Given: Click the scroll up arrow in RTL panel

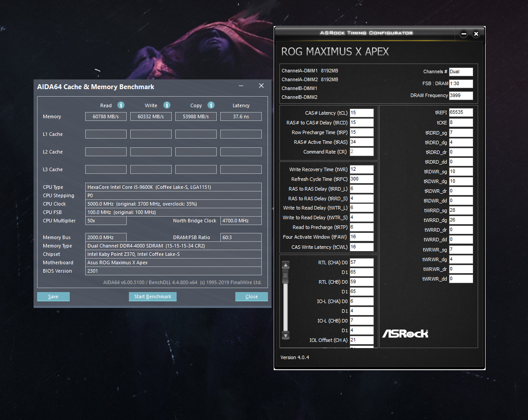Looking at the screenshot, I should 286,265.
